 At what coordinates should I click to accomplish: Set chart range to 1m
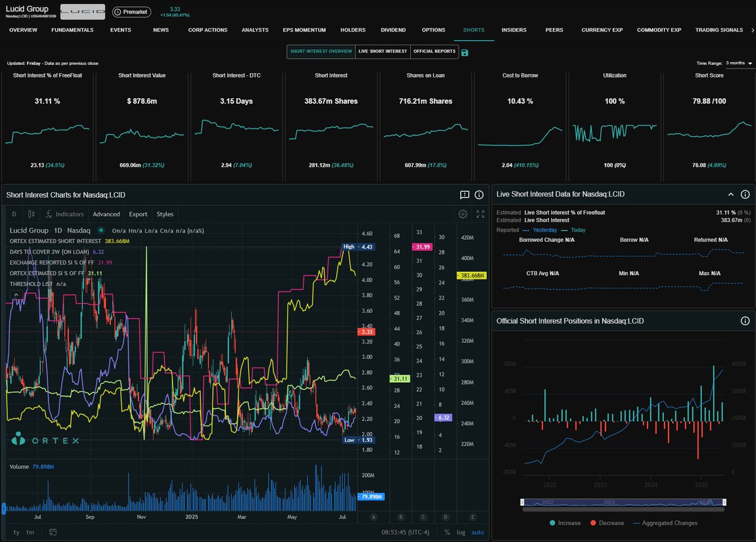(30, 532)
